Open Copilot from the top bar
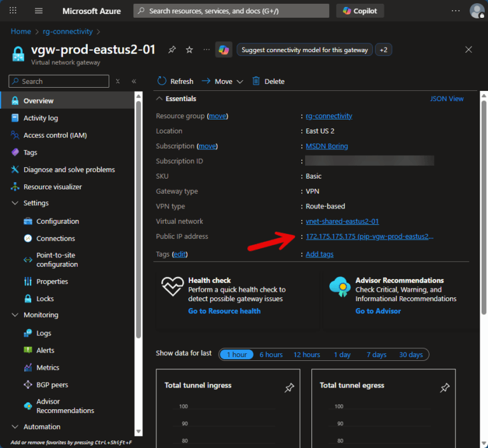The image size is (488, 448). point(360,11)
